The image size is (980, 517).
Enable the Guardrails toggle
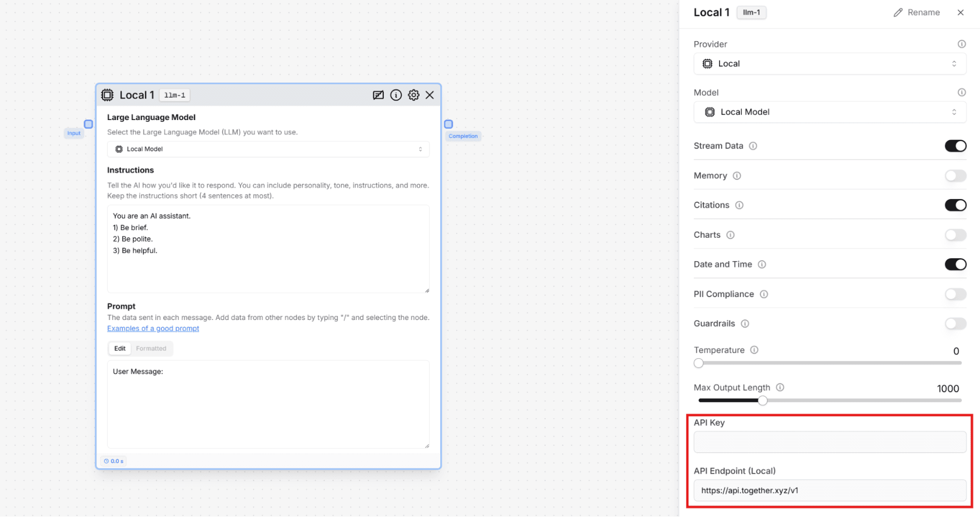(x=955, y=324)
